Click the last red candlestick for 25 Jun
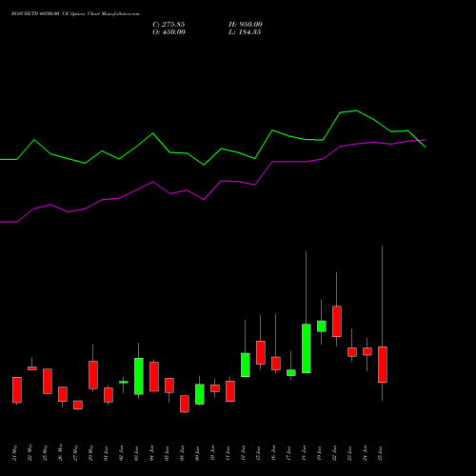 coord(383,365)
